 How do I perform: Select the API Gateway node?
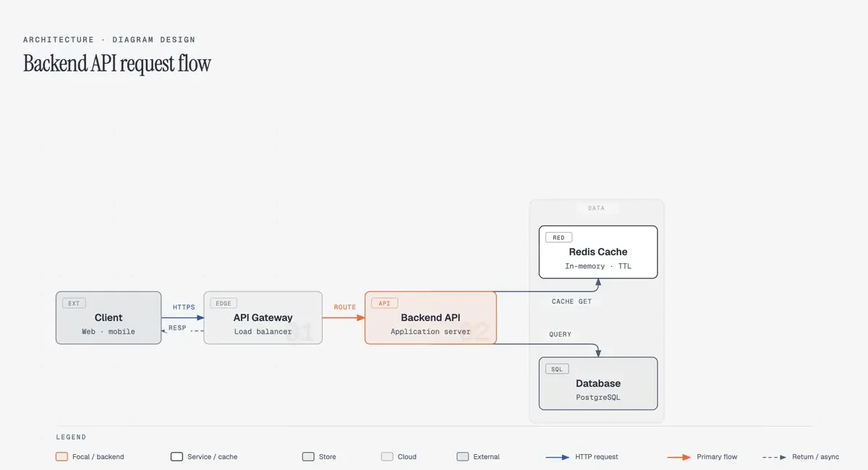263,317
